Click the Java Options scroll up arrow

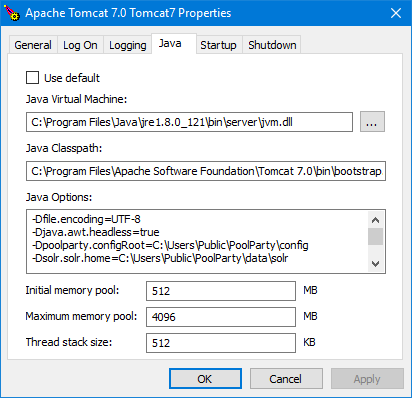[x=376, y=220]
